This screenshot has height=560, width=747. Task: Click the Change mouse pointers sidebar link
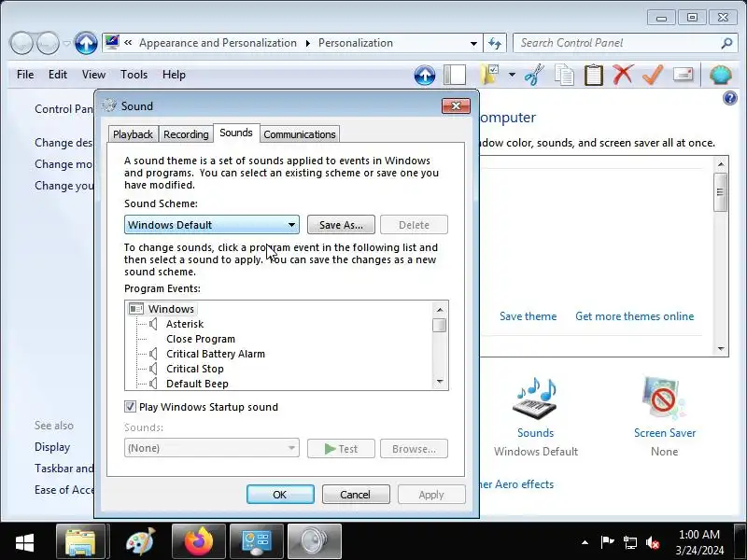[63, 164]
